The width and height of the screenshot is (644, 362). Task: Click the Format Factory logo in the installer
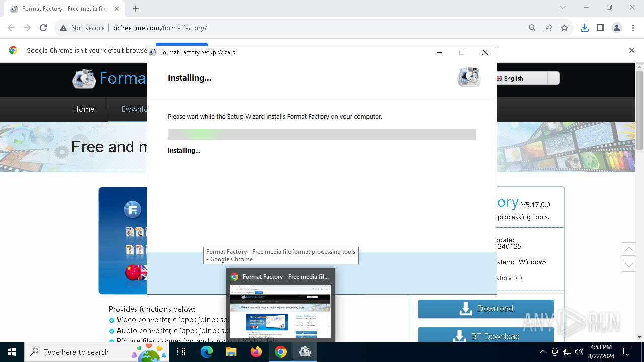tap(469, 77)
